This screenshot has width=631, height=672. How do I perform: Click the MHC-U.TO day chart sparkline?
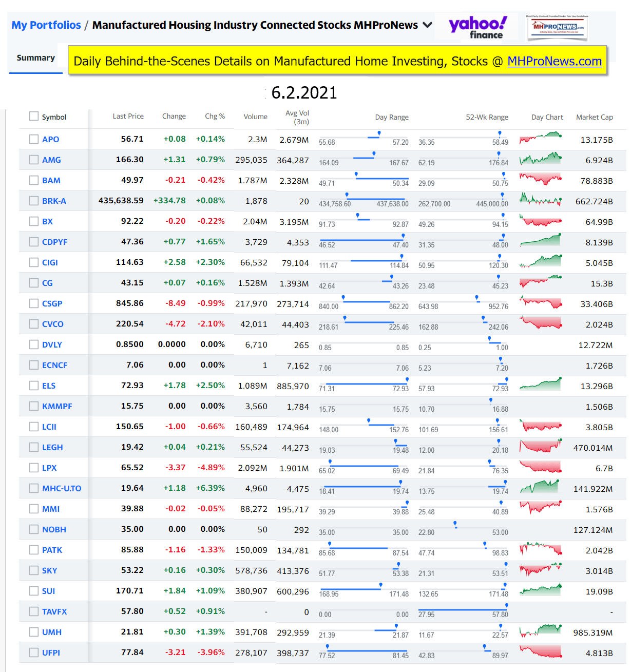point(540,487)
